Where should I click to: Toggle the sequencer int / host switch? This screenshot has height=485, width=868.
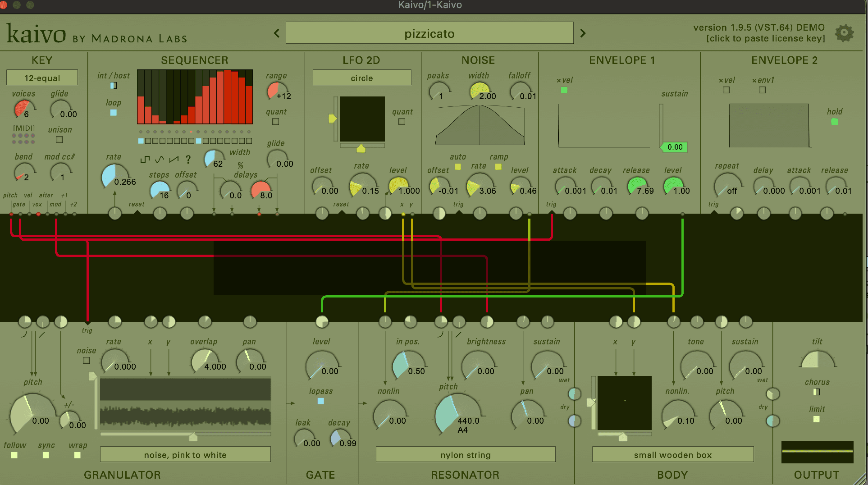[114, 86]
